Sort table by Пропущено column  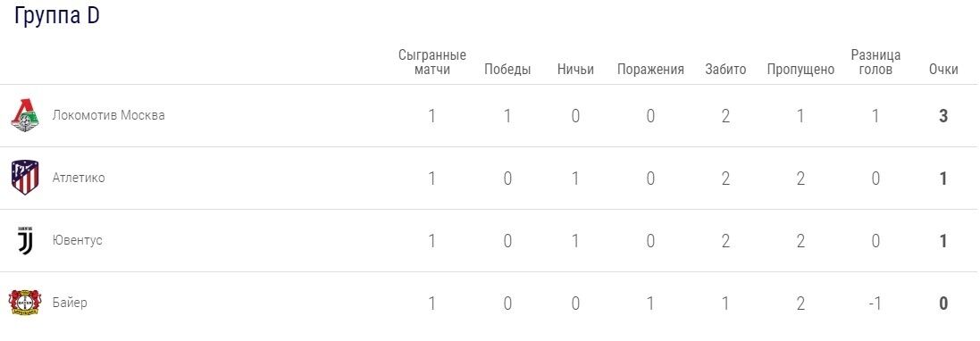(x=800, y=70)
